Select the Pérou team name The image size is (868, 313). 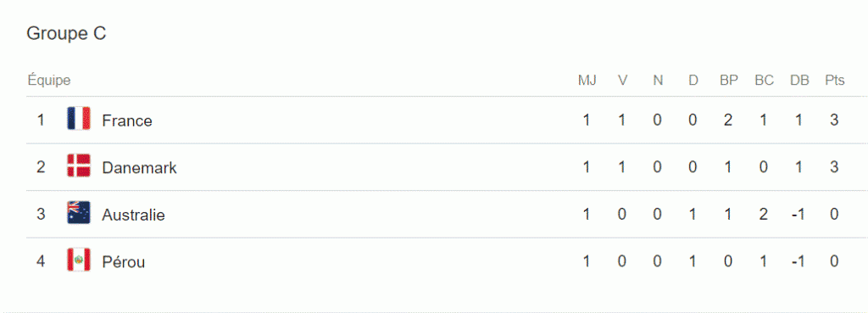124,261
